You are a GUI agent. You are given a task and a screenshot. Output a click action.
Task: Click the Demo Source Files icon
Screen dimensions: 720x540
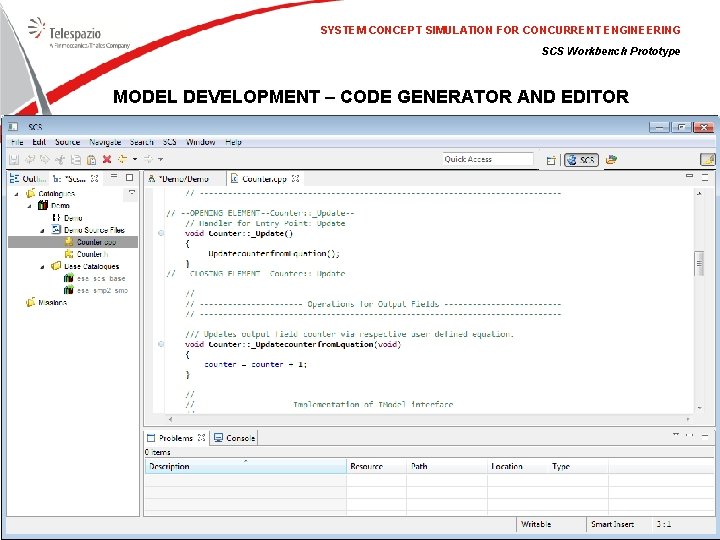click(56, 230)
